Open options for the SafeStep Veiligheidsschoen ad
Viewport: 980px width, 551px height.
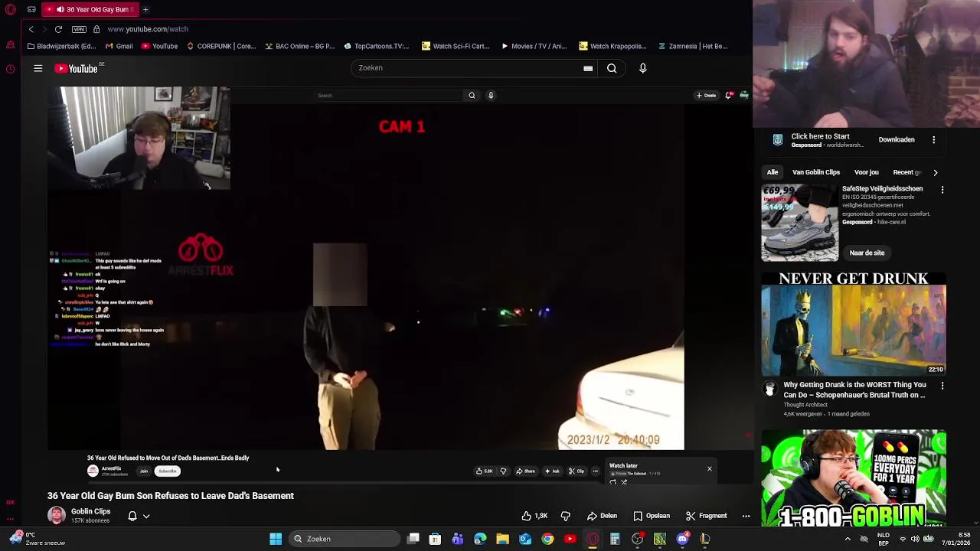tap(942, 190)
